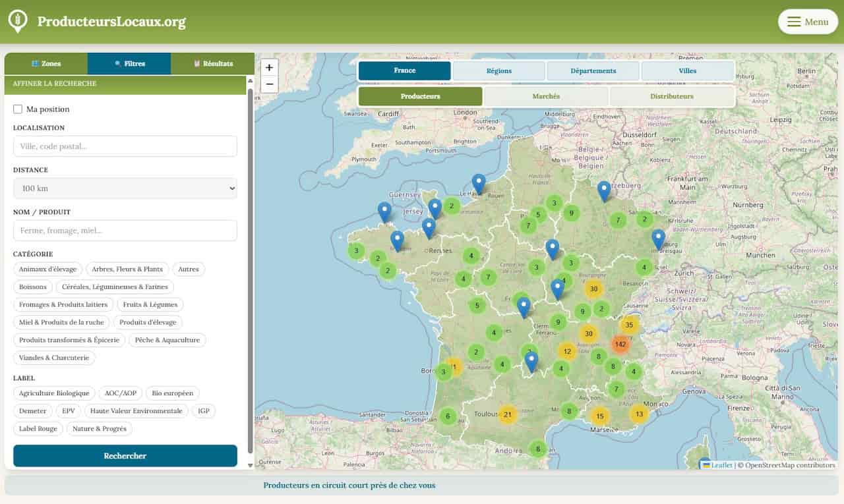The height and width of the screenshot is (504, 844).
Task: Open the Menu hamburger button
Action: [x=808, y=22]
